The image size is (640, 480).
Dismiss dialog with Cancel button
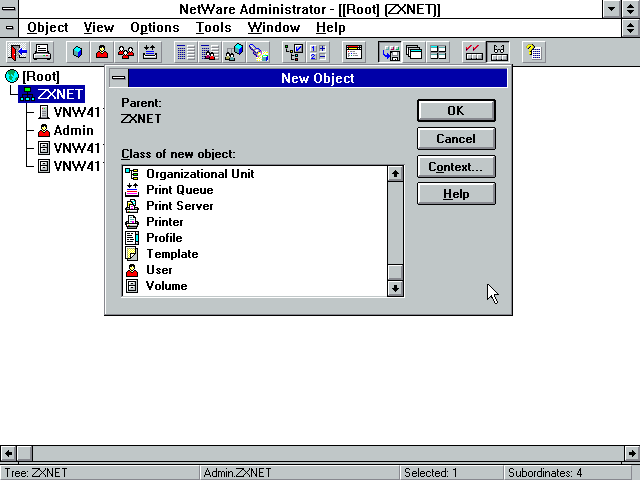(456, 139)
